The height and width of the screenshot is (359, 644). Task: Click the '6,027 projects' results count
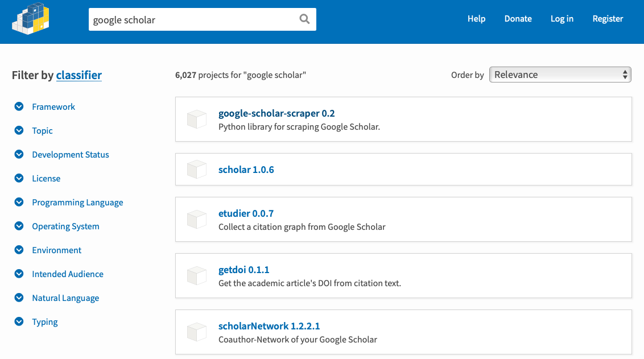click(240, 75)
